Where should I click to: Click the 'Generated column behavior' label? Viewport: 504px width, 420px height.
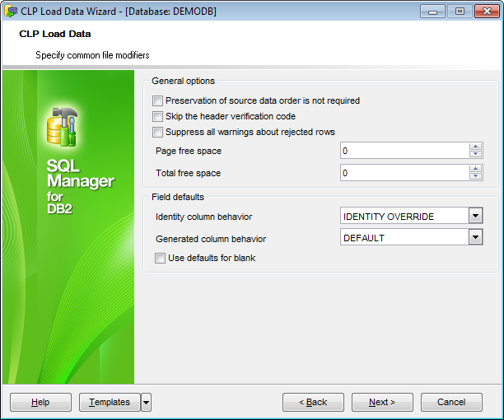(211, 239)
